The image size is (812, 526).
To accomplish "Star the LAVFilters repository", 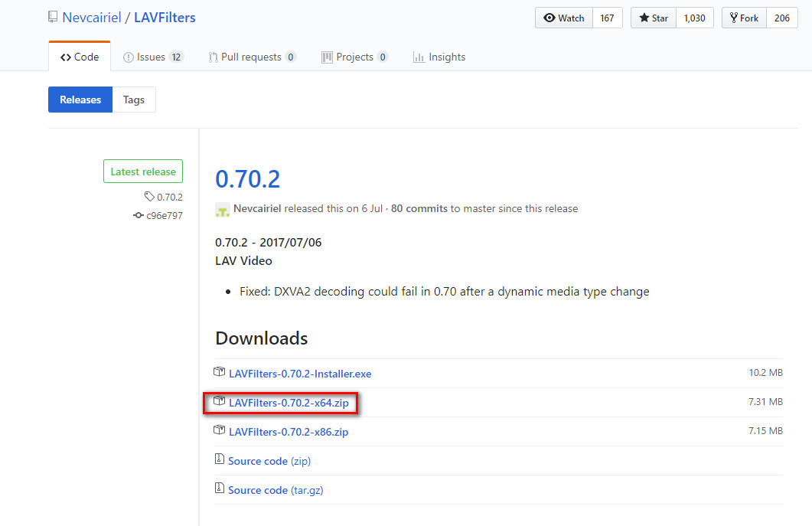I will (654, 18).
